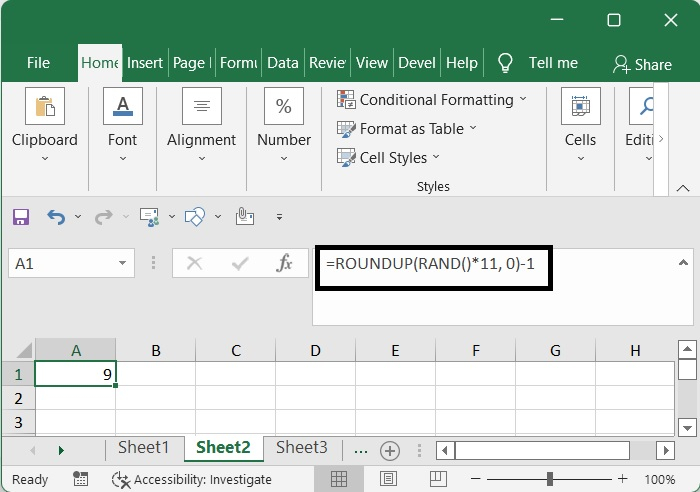Screen dimensions: 700x492
Task: Click the Undo arrow icon
Action: coord(56,217)
